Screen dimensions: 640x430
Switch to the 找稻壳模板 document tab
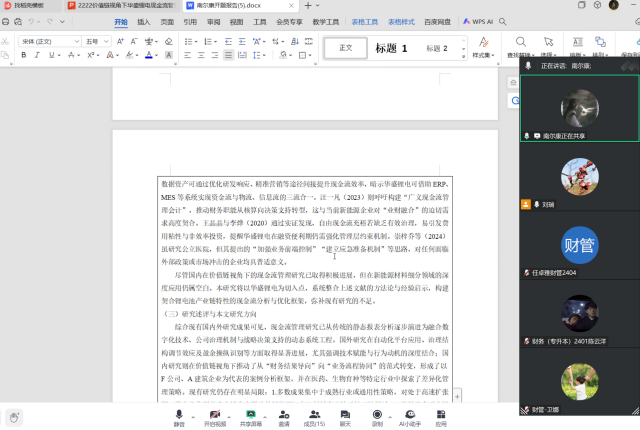(x=28, y=5)
